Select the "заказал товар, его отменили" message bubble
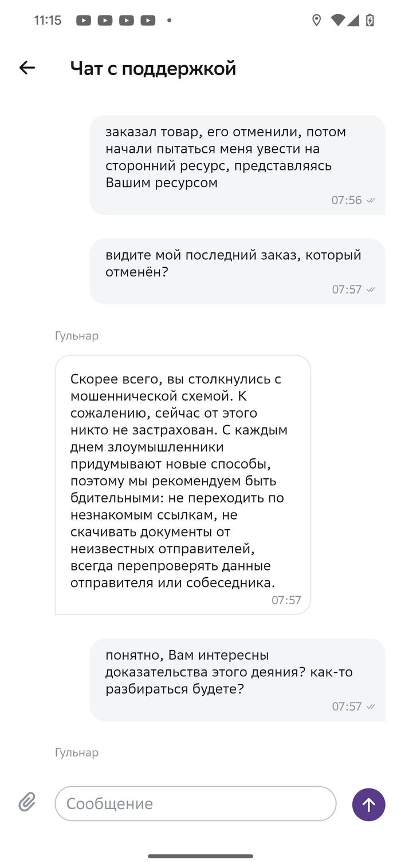 coord(237,165)
